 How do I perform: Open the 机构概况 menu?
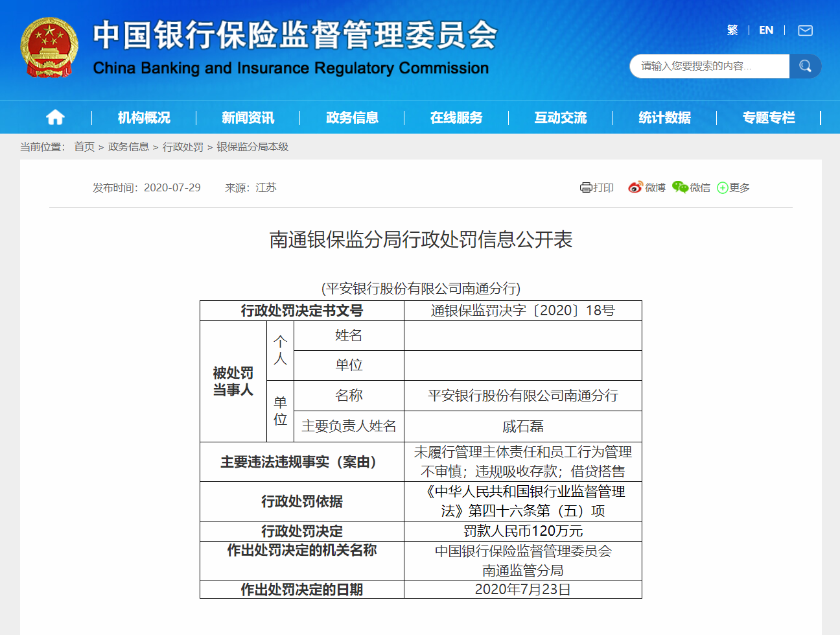coord(144,117)
